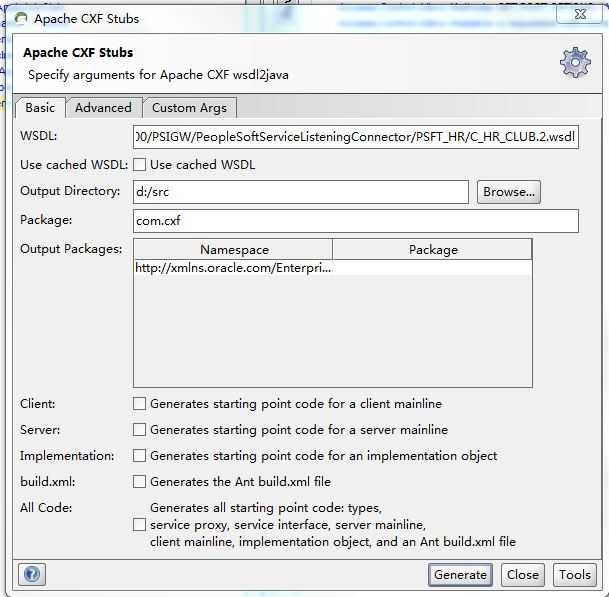Image resolution: width=609 pixels, height=597 pixels.
Task: Click the Package field with com.cxf
Action: click(x=356, y=221)
